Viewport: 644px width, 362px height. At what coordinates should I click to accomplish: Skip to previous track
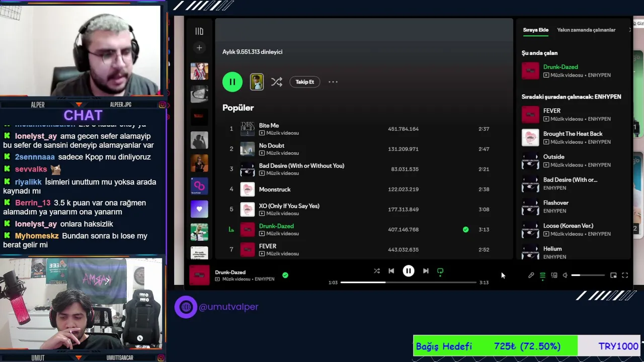pos(391,271)
